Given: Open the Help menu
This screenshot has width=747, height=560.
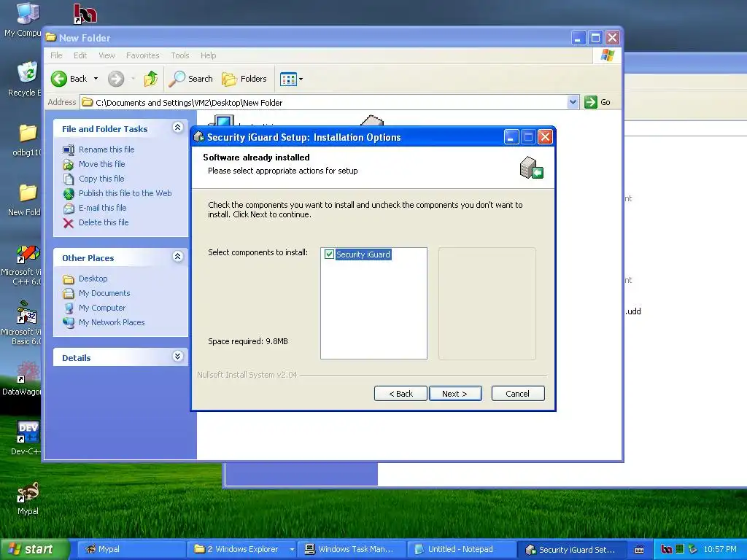Looking at the screenshot, I should coord(208,55).
